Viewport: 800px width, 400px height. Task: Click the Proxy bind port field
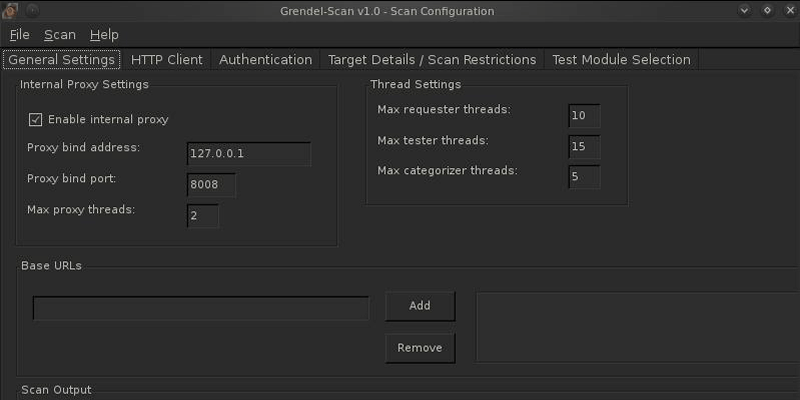point(211,185)
